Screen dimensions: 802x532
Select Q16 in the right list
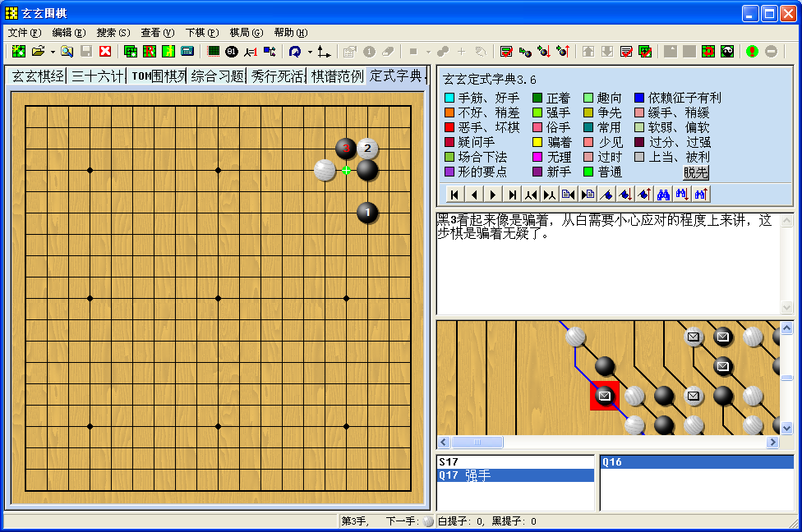click(696, 462)
